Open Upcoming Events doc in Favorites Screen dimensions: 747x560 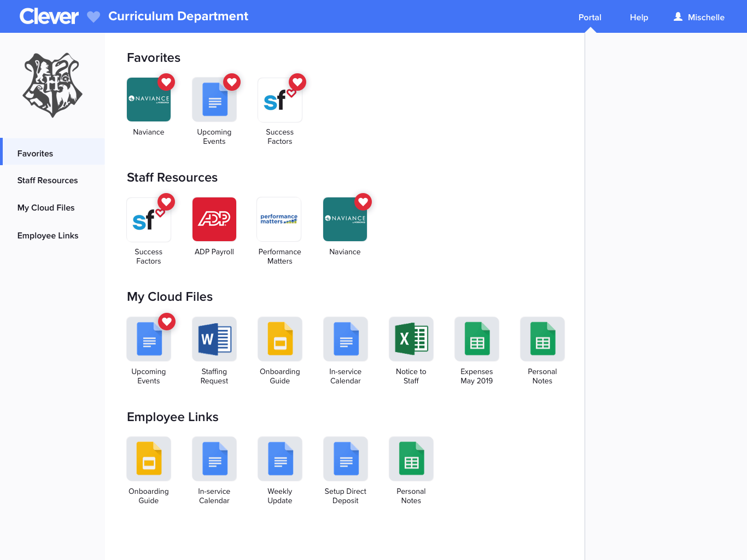[214, 100]
